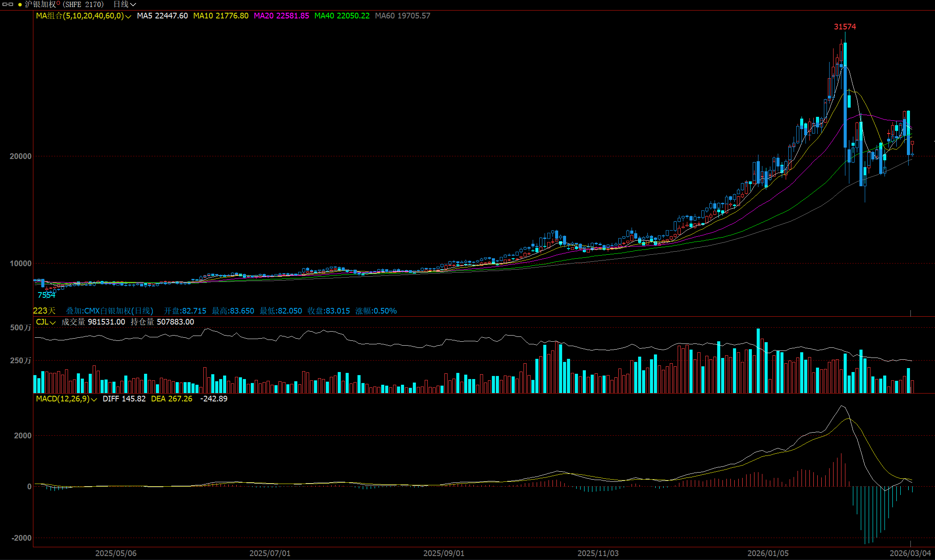Click the magenta MA20 22581.85 label
Viewport: 935px width, 560px height.
pyautogui.click(x=281, y=16)
